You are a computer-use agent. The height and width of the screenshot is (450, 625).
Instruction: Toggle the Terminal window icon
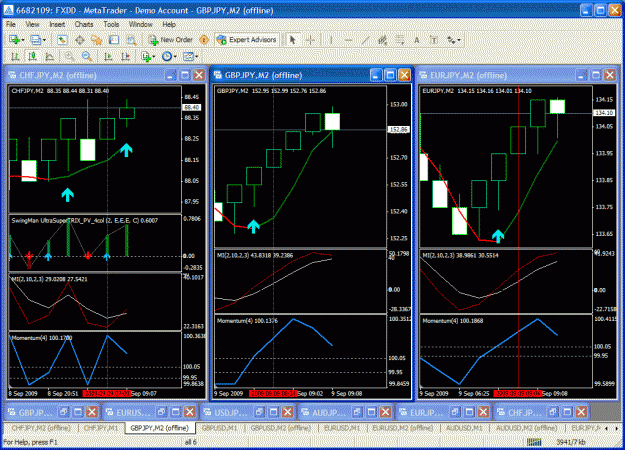(x=114, y=40)
